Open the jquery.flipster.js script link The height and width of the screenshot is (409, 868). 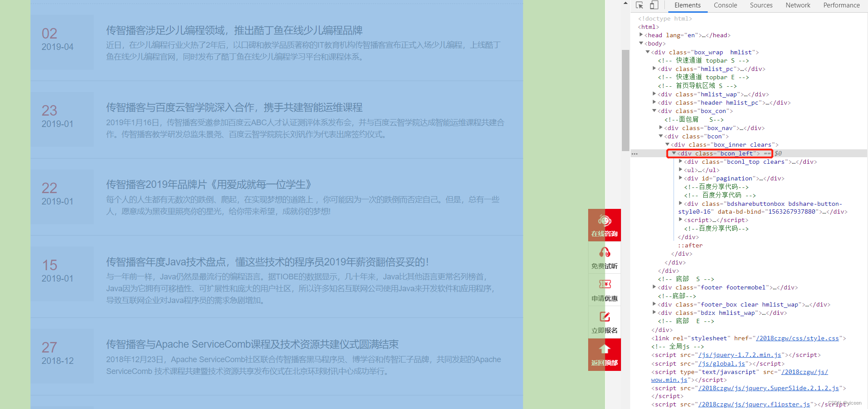click(754, 404)
